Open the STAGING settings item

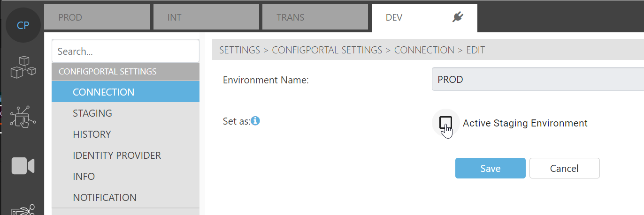click(92, 113)
